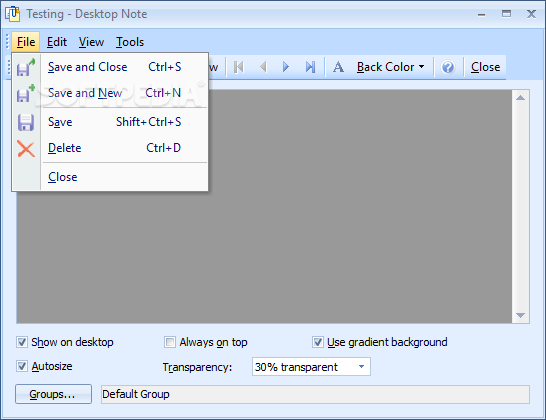This screenshot has height=420, width=546.
Task: Go to the next note
Action: (x=286, y=67)
